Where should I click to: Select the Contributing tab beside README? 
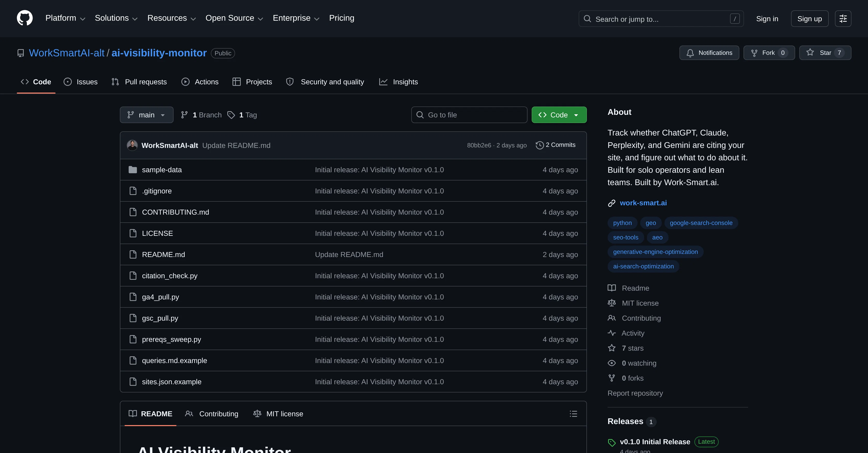tap(212, 413)
